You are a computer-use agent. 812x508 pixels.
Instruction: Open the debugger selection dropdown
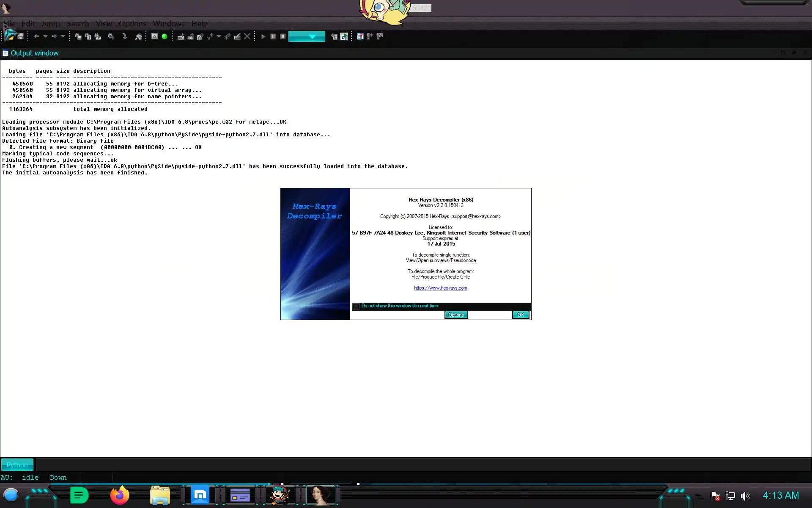click(x=312, y=37)
